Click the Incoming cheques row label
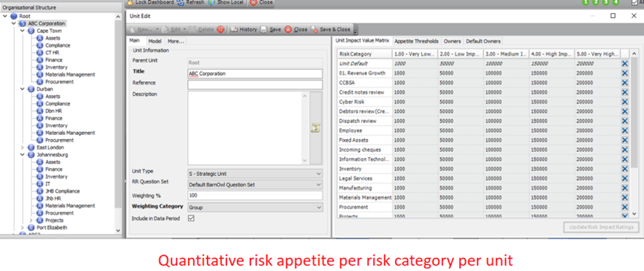 (x=360, y=149)
